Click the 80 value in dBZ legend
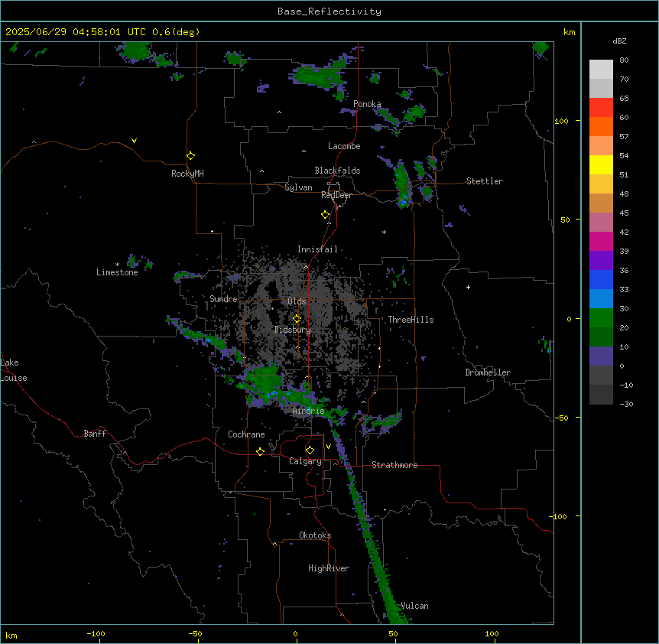Screen dimensions: 659x644 624,60
